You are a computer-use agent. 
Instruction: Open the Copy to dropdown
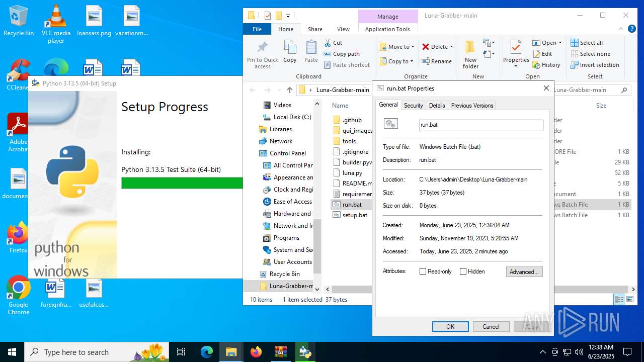coord(396,61)
